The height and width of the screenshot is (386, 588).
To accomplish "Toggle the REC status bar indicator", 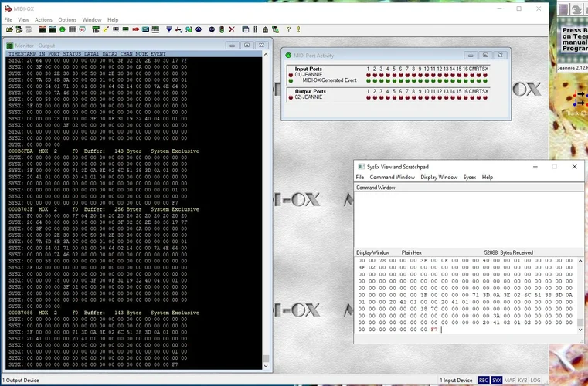I will [483, 381].
